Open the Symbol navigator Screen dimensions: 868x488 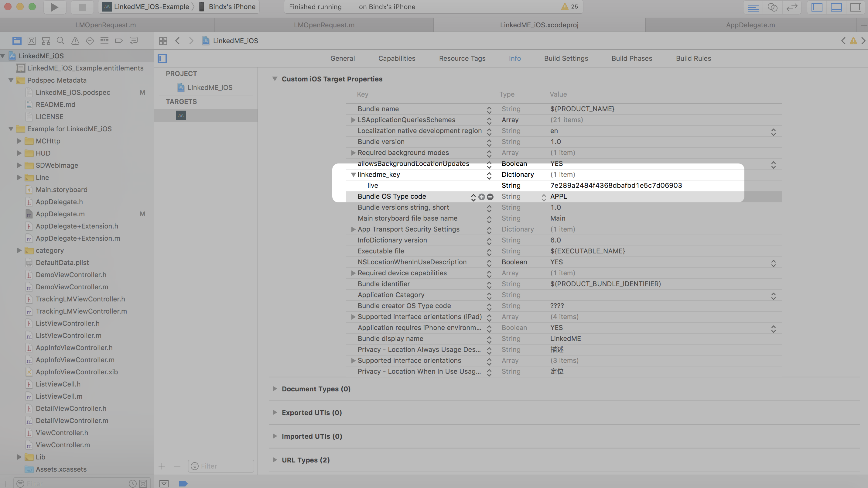coord(46,41)
